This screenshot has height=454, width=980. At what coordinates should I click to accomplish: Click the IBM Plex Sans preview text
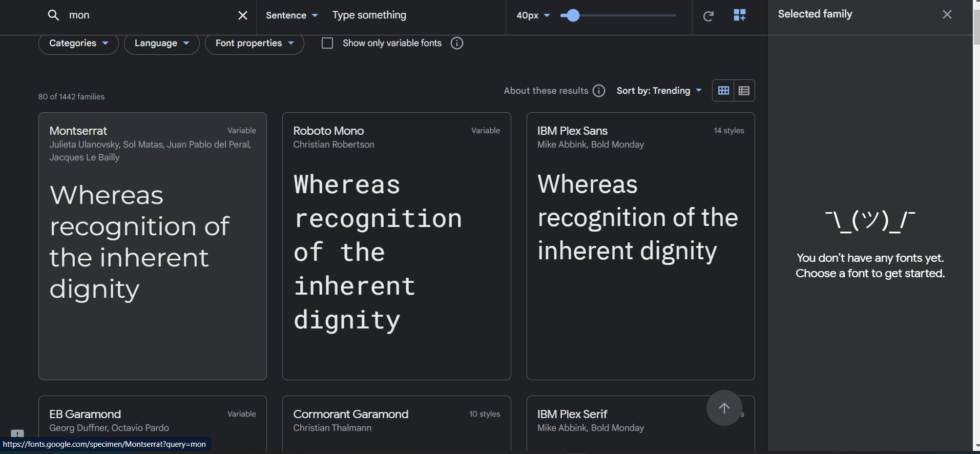(638, 218)
